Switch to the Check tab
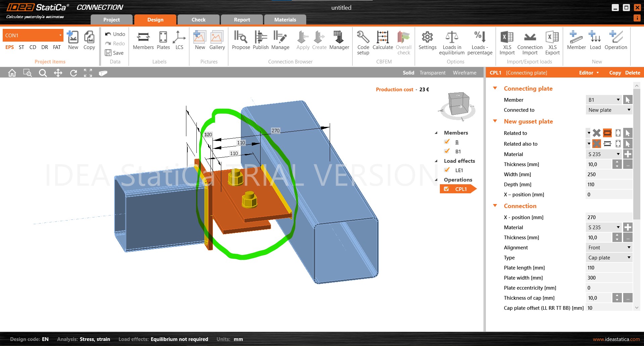Screen dimensions: 644x346 click(x=198, y=19)
